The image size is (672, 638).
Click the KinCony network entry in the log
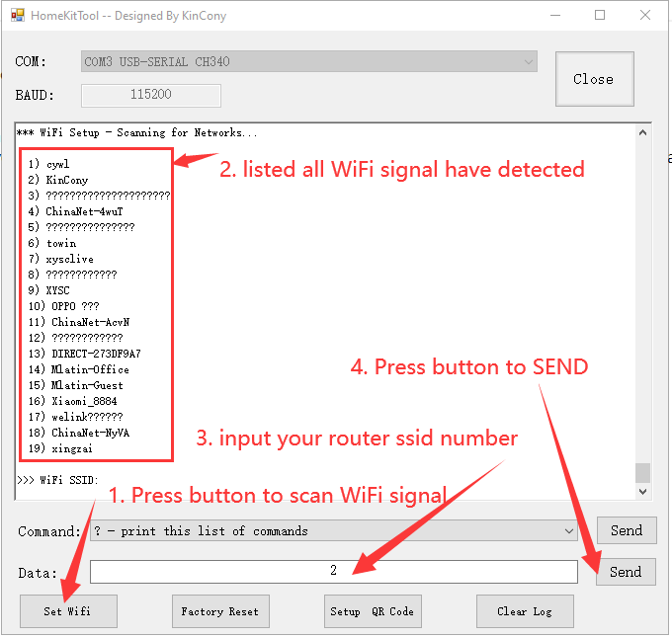(x=66, y=180)
